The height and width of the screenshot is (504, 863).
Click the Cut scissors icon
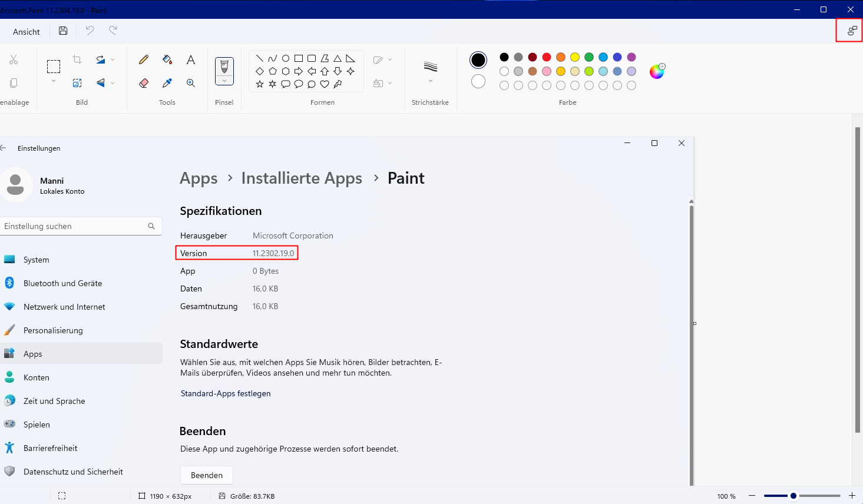pyautogui.click(x=14, y=59)
